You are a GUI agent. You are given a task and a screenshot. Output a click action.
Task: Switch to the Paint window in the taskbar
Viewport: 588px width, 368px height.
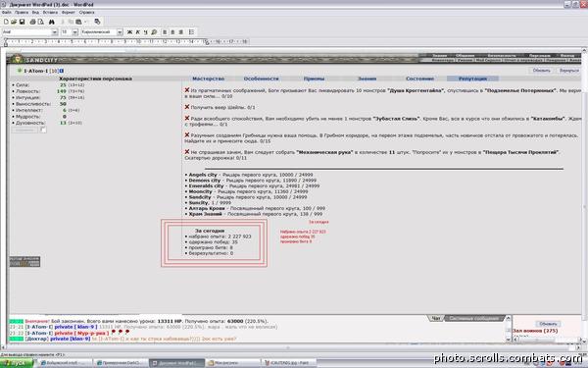click(x=288, y=363)
